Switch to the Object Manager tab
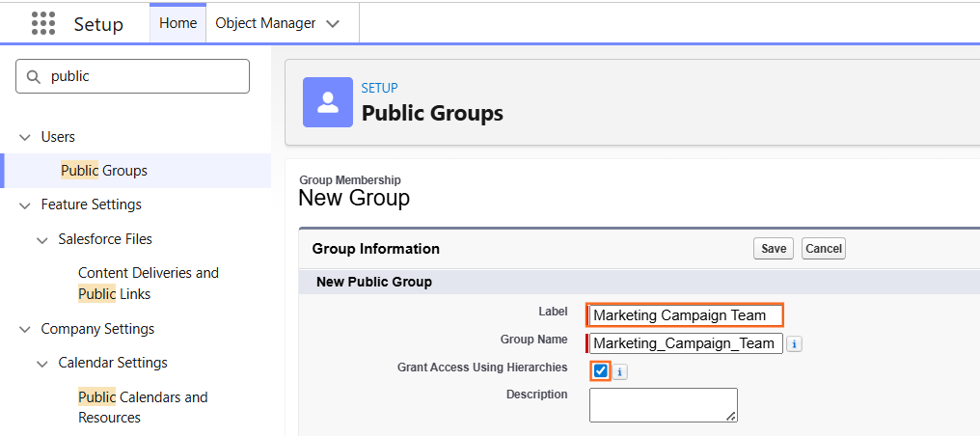Viewport: 980px width, 436px height. click(265, 23)
